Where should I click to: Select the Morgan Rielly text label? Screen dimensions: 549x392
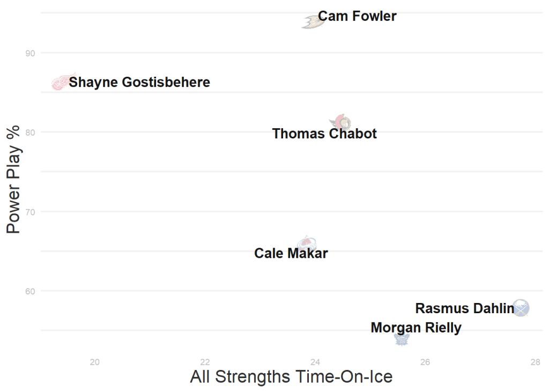[416, 328]
